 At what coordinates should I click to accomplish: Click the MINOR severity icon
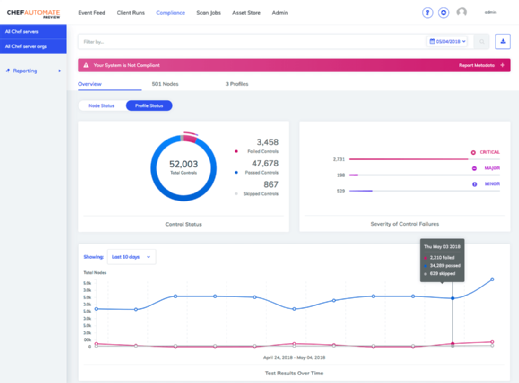(x=474, y=184)
